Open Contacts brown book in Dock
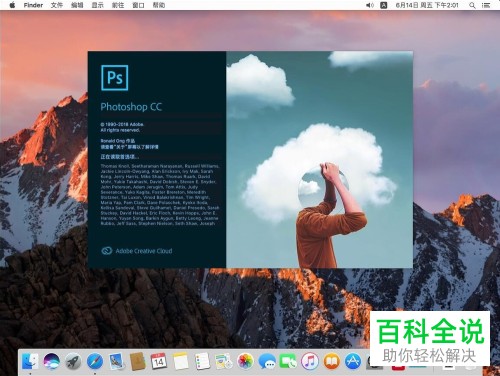The image size is (500, 376). pyautogui.click(x=138, y=362)
